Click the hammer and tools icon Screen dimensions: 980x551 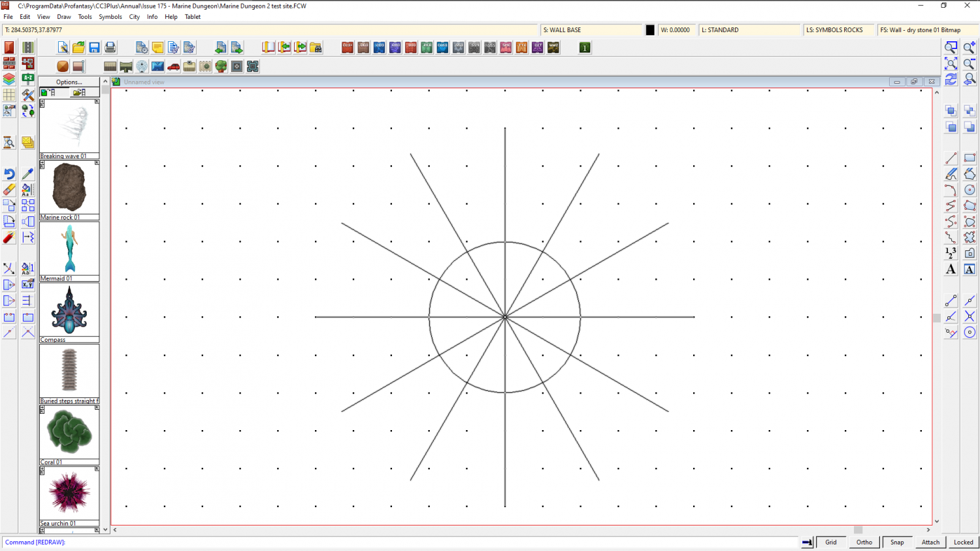28,95
